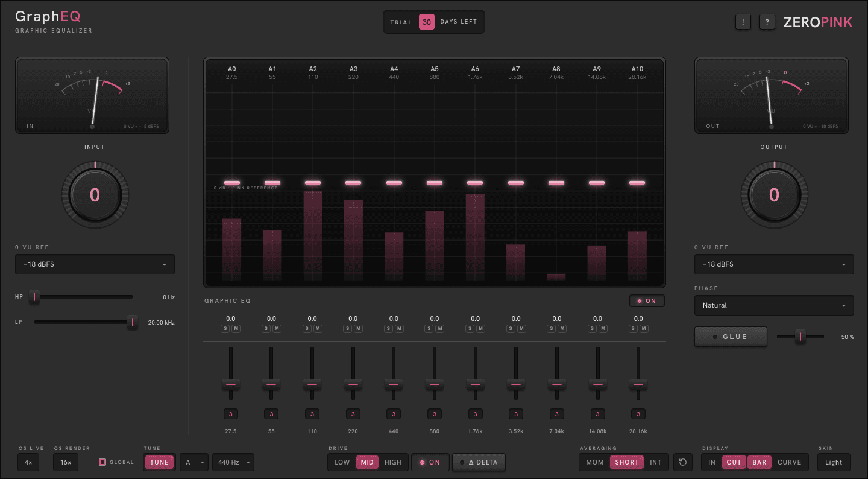The image size is (868, 479).
Task: Open the tune note A dropdown
Action: pyautogui.click(x=194, y=462)
